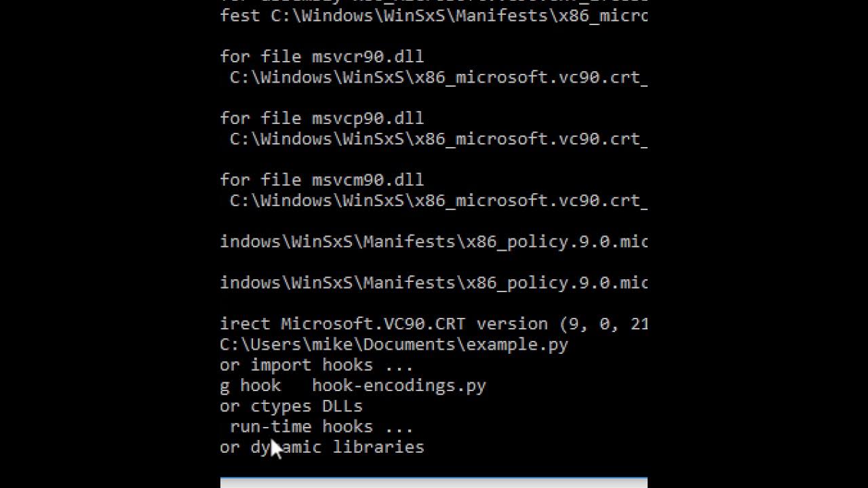Click the 'run-time hooks ...' line
This screenshot has height=488, width=868.
[x=321, y=426]
